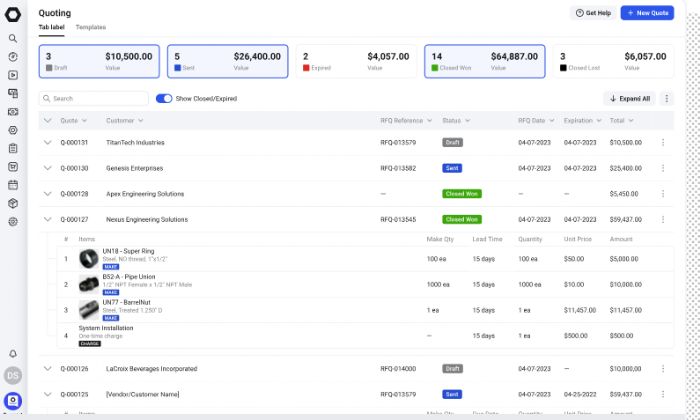The height and width of the screenshot is (420, 700).
Task: Open the clipboard sidebar icon
Action: click(x=13, y=148)
